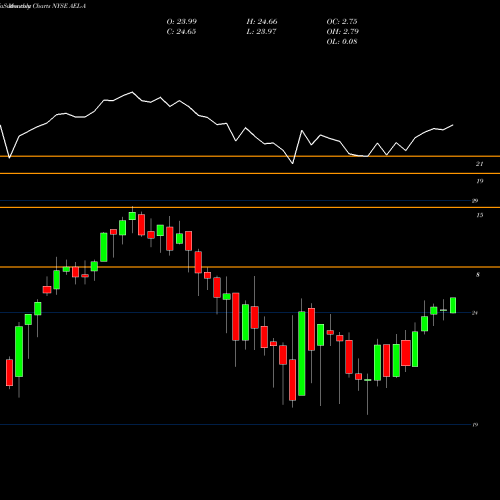Click the axis label 15
Viewport: 500px width, 500px height.
[x=479, y=215]
